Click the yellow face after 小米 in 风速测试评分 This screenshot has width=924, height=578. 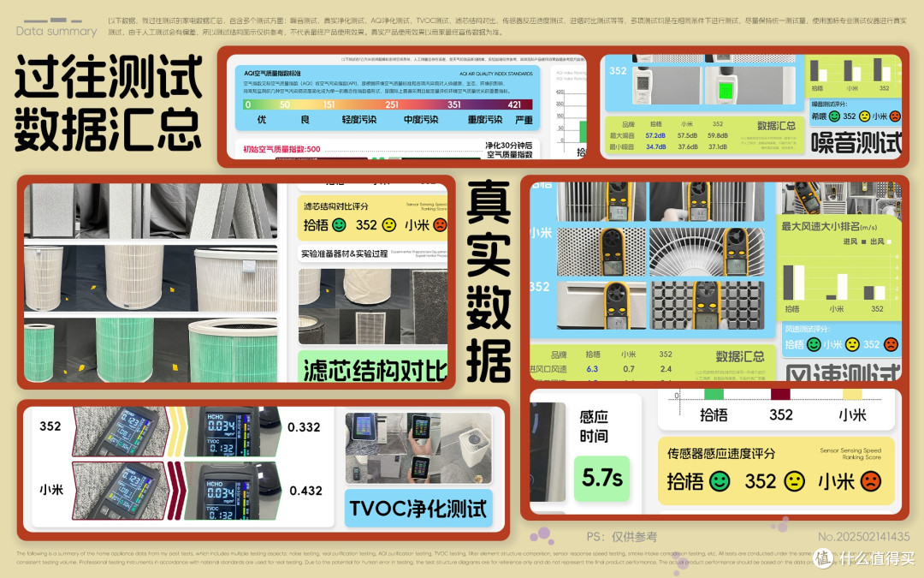[x=852, y=344]
